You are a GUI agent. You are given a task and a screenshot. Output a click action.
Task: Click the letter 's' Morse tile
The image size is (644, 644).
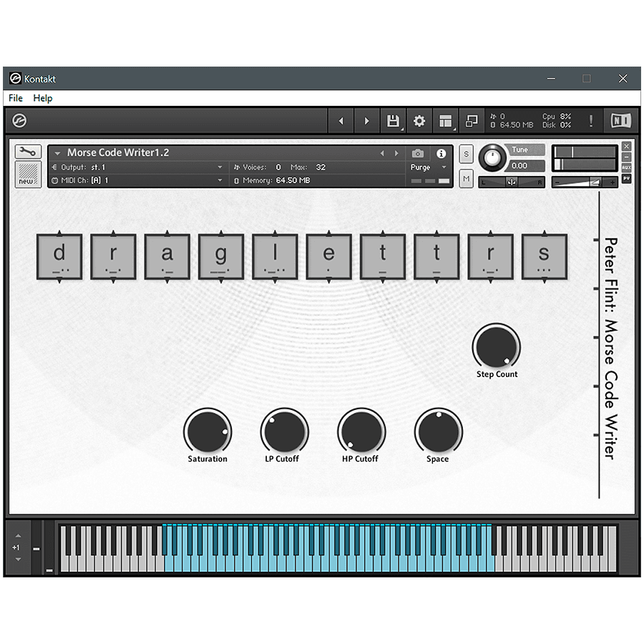pos(545,257)
